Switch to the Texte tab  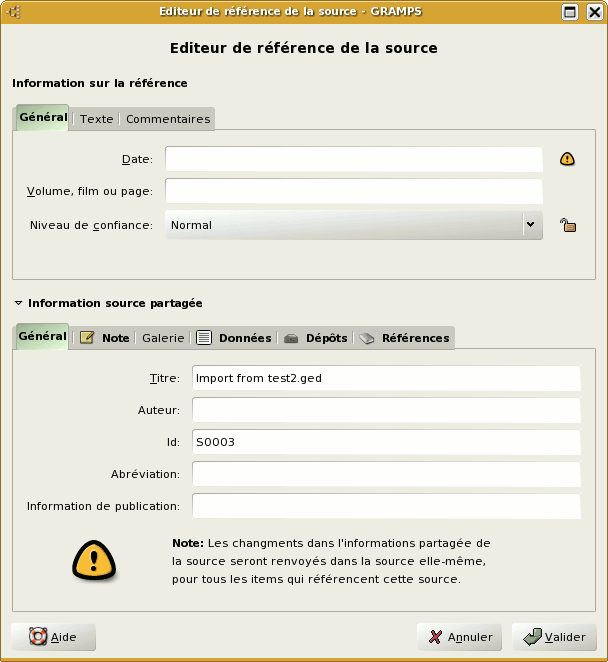[x=96, y=119]
